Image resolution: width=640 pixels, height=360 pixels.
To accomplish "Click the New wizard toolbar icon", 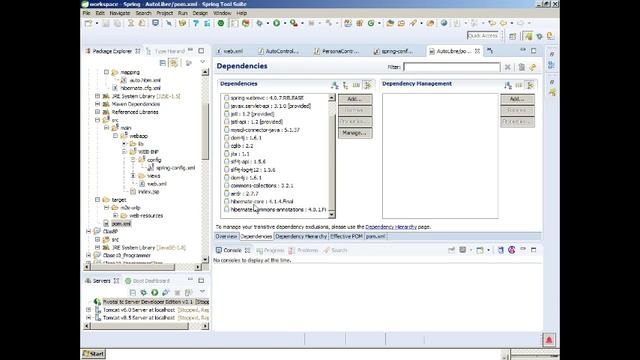I will tap(88, 23).
